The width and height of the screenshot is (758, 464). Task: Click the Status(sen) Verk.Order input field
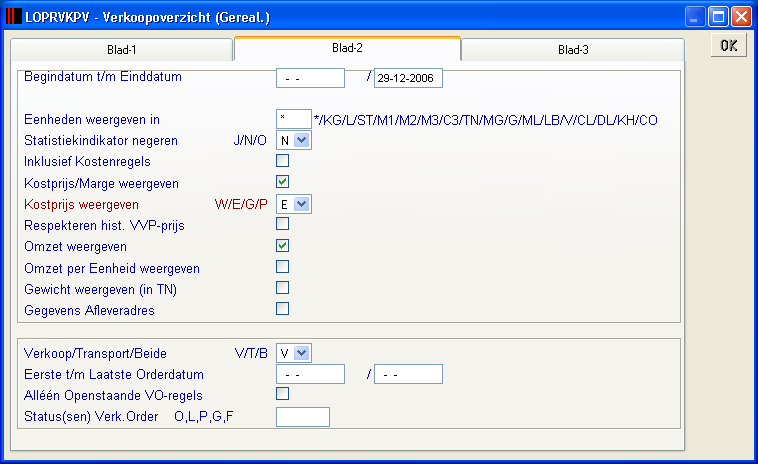click(x=303, y=417)
